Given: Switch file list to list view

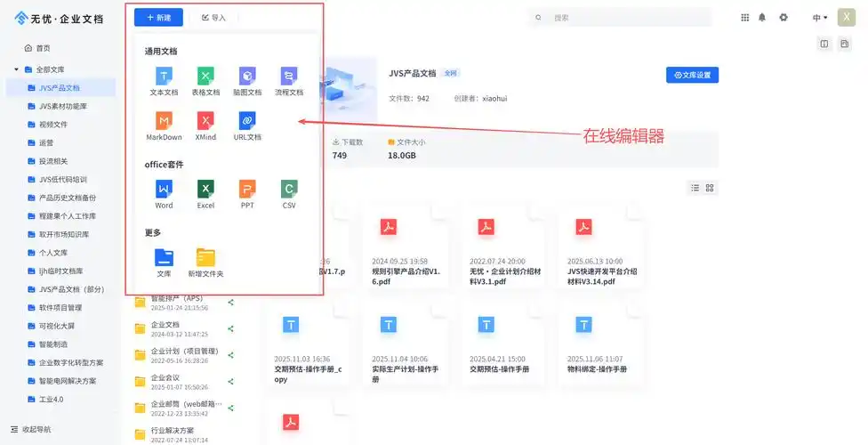Looking at the screenshot, I should [695, 188].
